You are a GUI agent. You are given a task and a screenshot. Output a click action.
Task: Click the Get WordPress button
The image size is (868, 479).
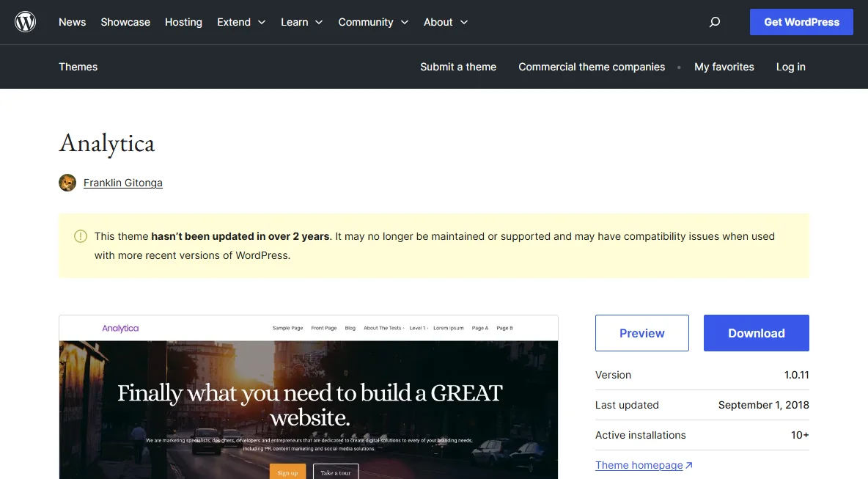801,22
